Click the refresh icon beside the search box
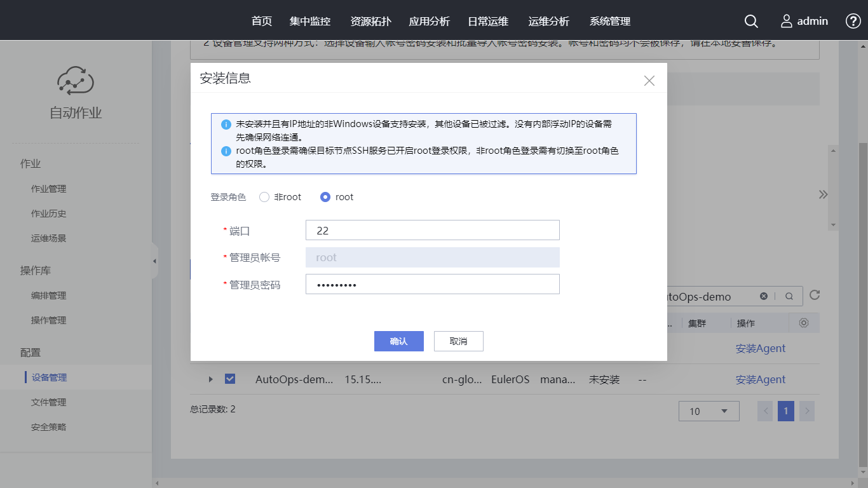 (x=815, y=295)
